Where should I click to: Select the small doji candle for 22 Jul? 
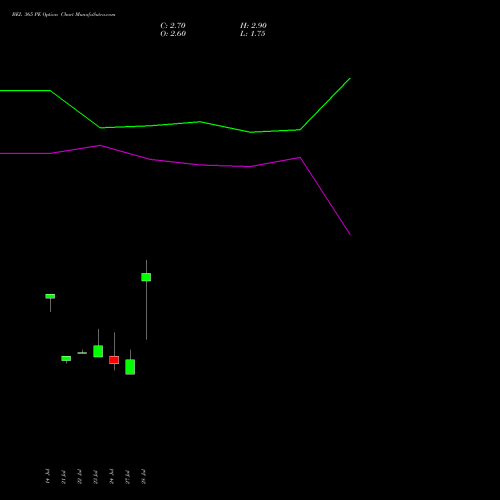pos(82,353)
